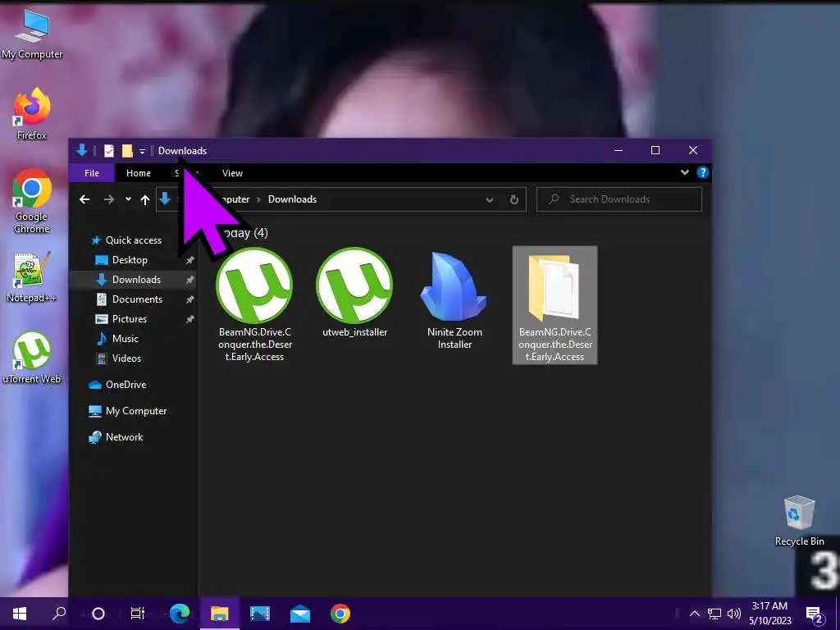The width and height of the screenshot is (840, 630).
Task: Launch Microsoft Edge from the taskbar
Action: [x=180, y=614]
